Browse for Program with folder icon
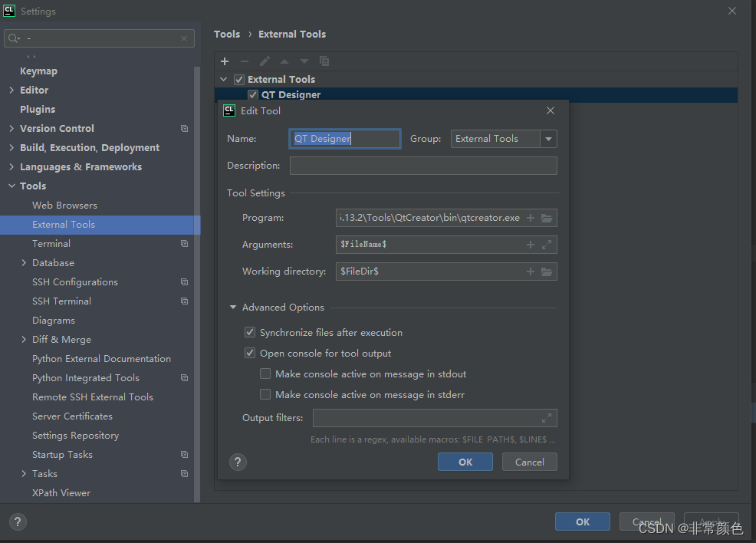This screenshot has height=543, width=756. click(x=547, y=218)
